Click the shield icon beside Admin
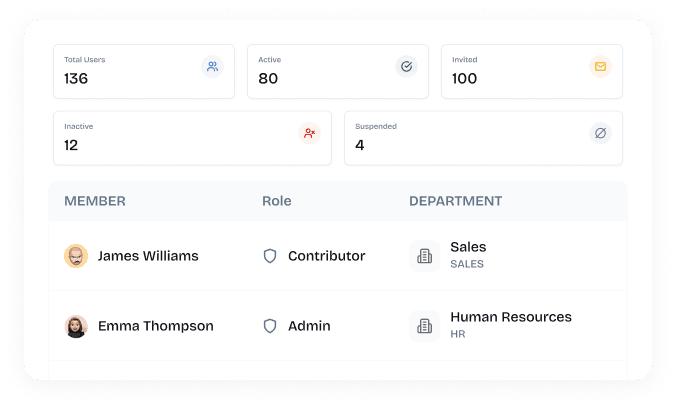676x408 pixels. pyautogui.click(x=270, y=326)
